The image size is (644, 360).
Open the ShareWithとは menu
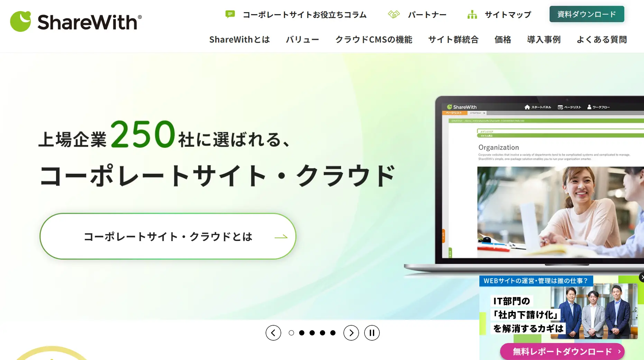coord(239,39)
